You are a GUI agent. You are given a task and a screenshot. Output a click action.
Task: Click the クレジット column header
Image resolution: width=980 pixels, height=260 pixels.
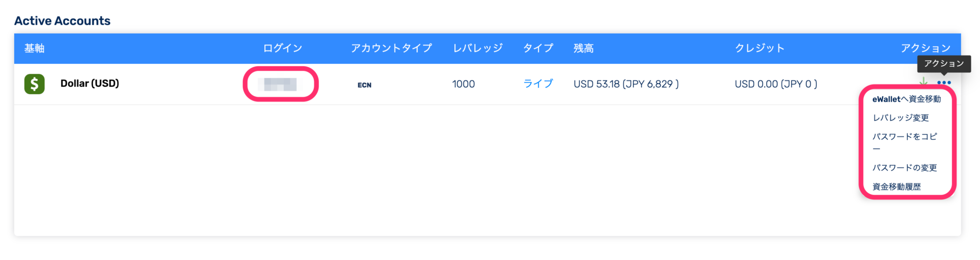coord(759,48)
